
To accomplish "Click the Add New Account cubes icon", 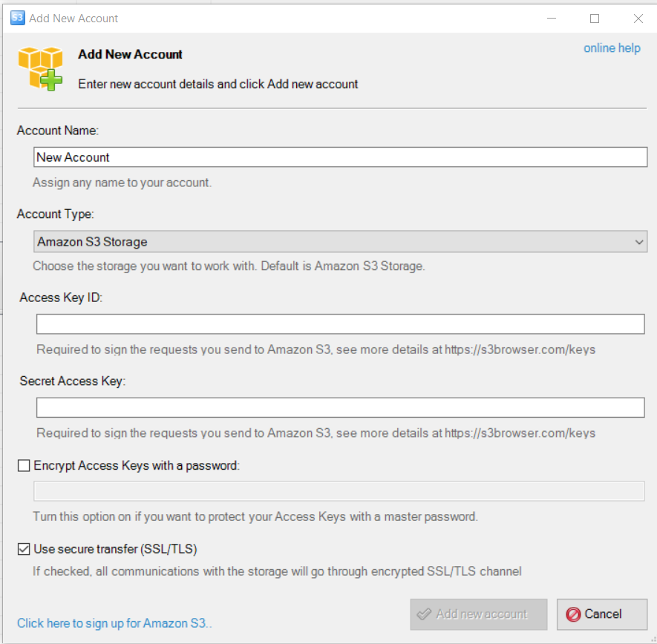I will pos(40,68).
